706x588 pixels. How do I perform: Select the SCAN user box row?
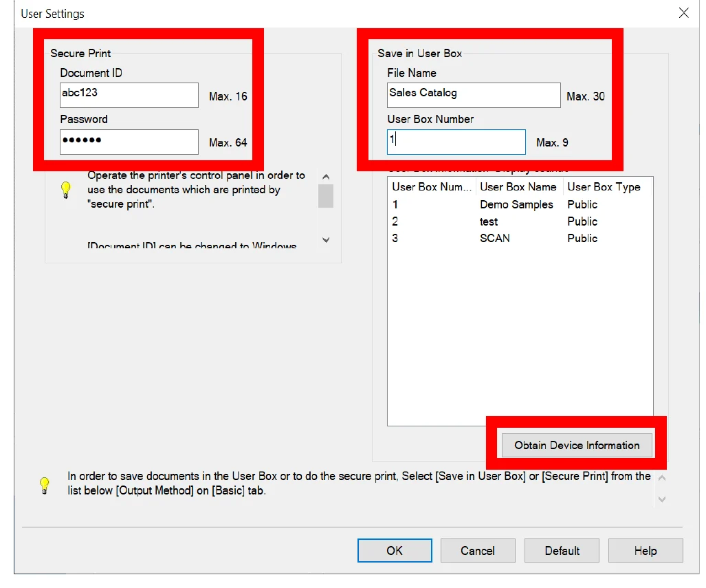click(520, 239)
